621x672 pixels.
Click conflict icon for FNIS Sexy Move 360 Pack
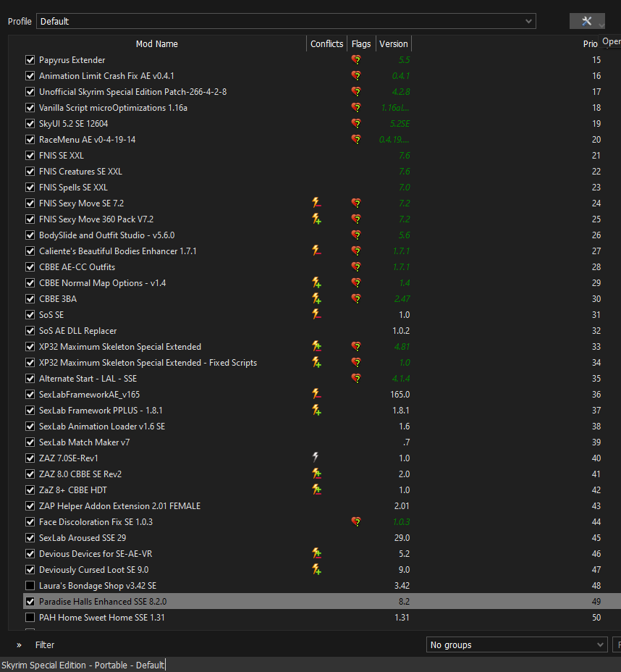point(316,219)
